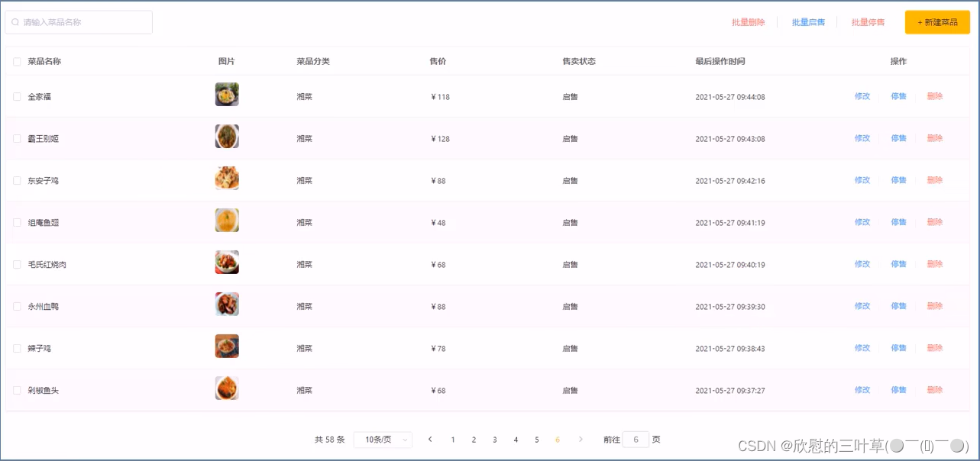Open 永州血鸭 dish thumbnail
980x461 pixels.
tap(227, 305)
